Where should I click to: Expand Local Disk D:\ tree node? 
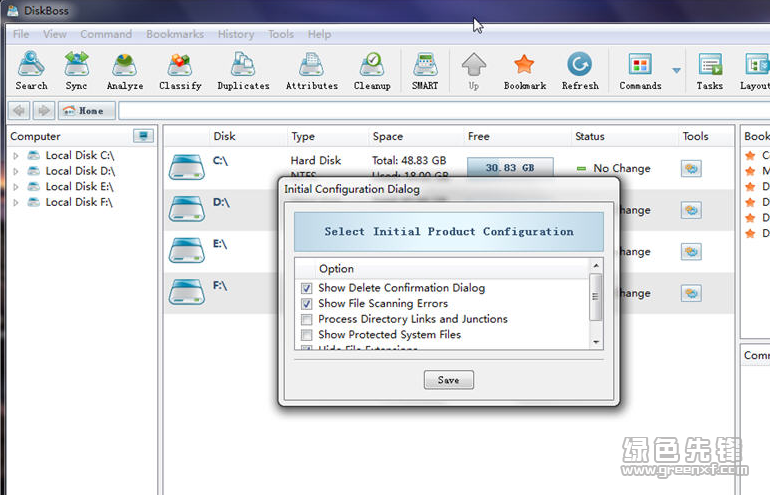coord(16,171)
